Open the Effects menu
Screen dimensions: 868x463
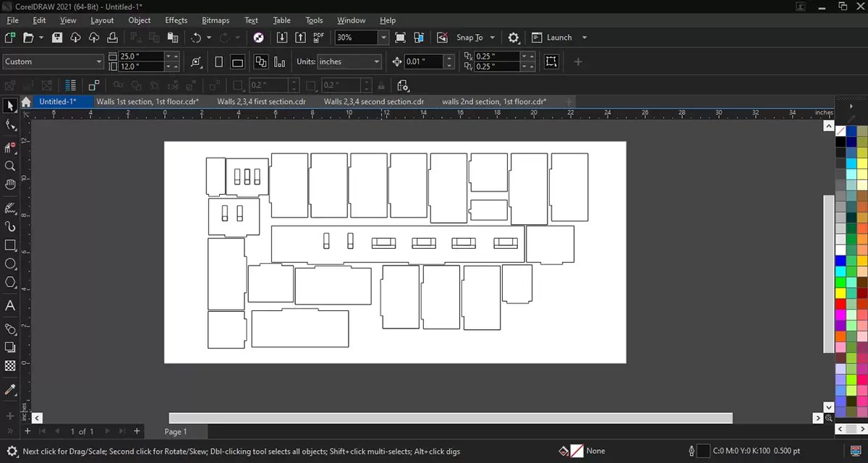coord(176,20)
